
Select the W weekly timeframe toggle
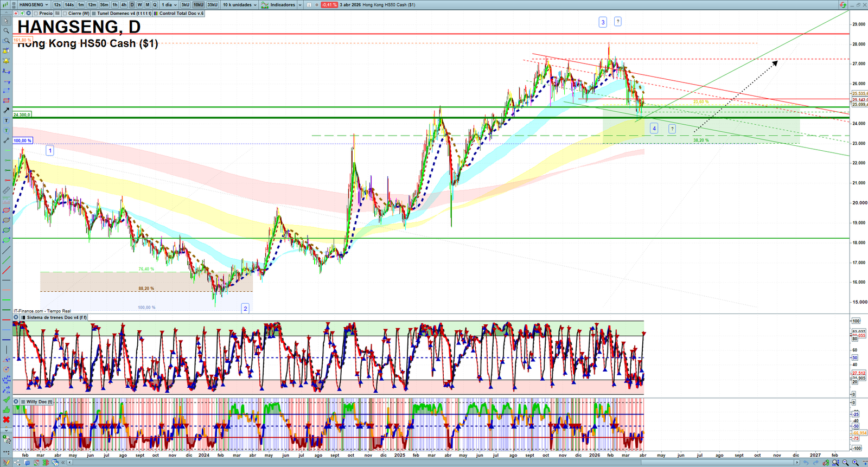pos(140,5)
